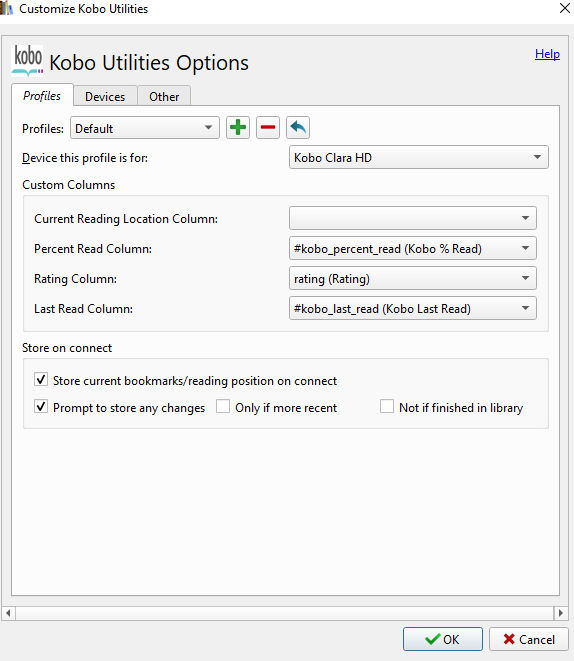Switch to the Devices tab
This screenshot has width=574, height=661.
(x=105, y=97)
